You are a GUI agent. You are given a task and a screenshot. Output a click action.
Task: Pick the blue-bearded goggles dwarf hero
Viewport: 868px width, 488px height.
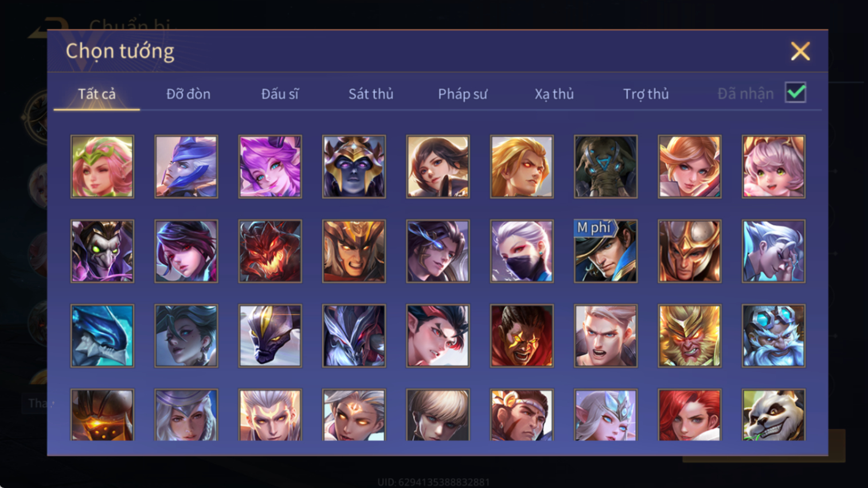tap(773, 336)
